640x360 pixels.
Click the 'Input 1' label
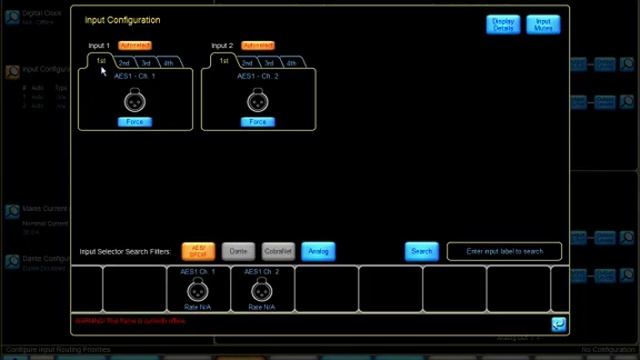(99, 45)
